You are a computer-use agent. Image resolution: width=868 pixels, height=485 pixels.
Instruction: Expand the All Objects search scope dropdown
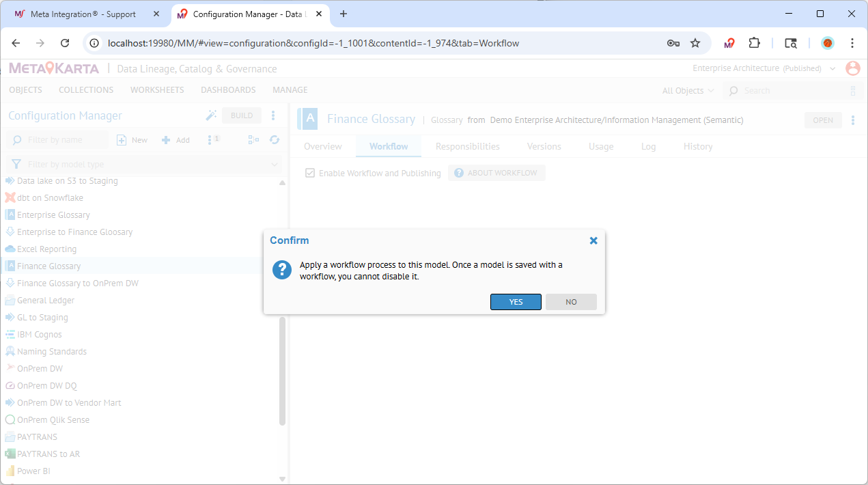click(x=688, y=91)
